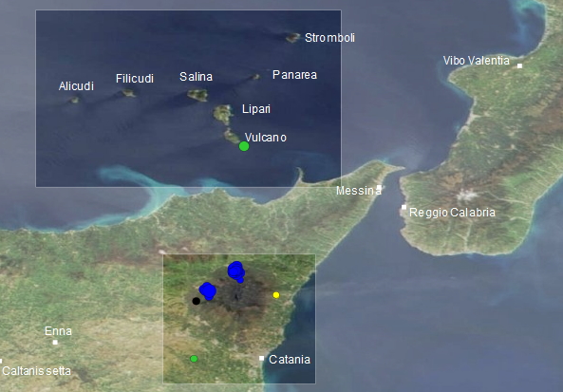Click the Salina island label

196,77
